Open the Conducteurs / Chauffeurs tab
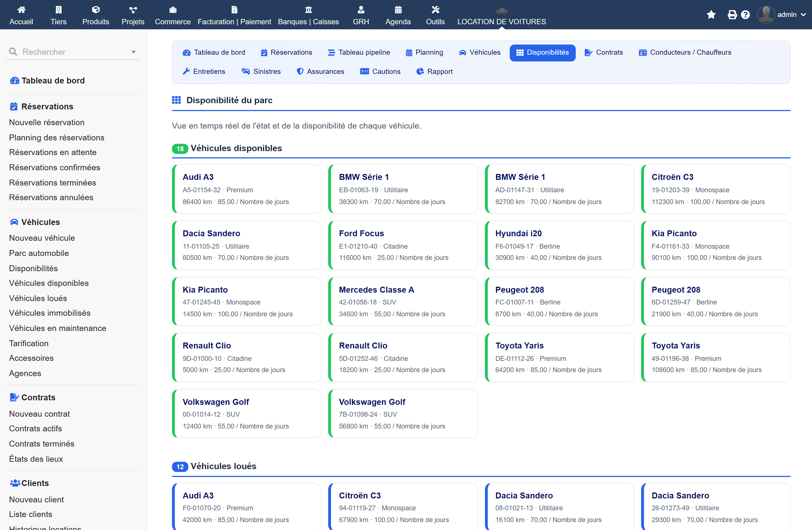The height and width of the screenshot is (530, 812). 685,52
